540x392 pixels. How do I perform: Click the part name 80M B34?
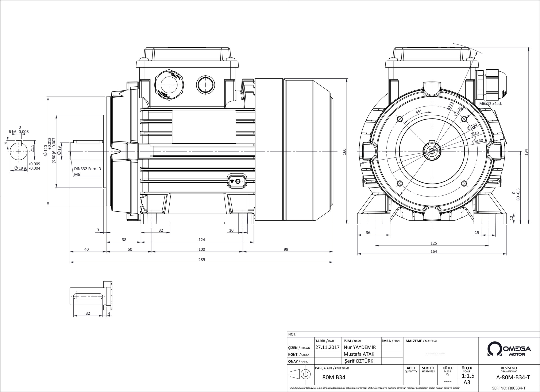click(x=333, y=377)
